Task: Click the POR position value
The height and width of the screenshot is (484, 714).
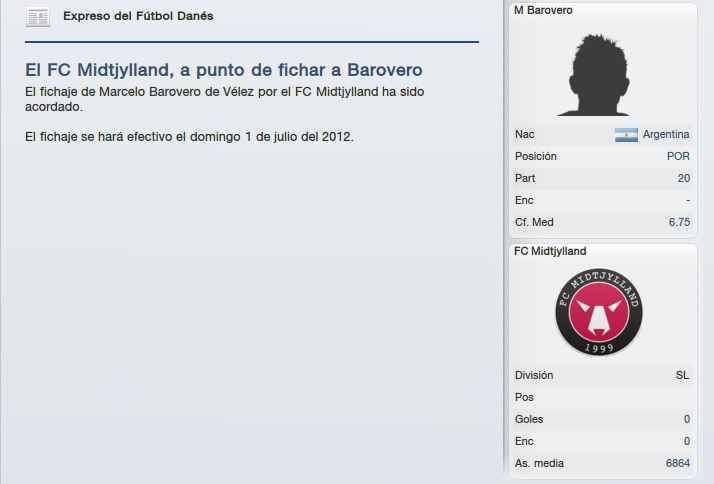Action: [x=678, y=156]
